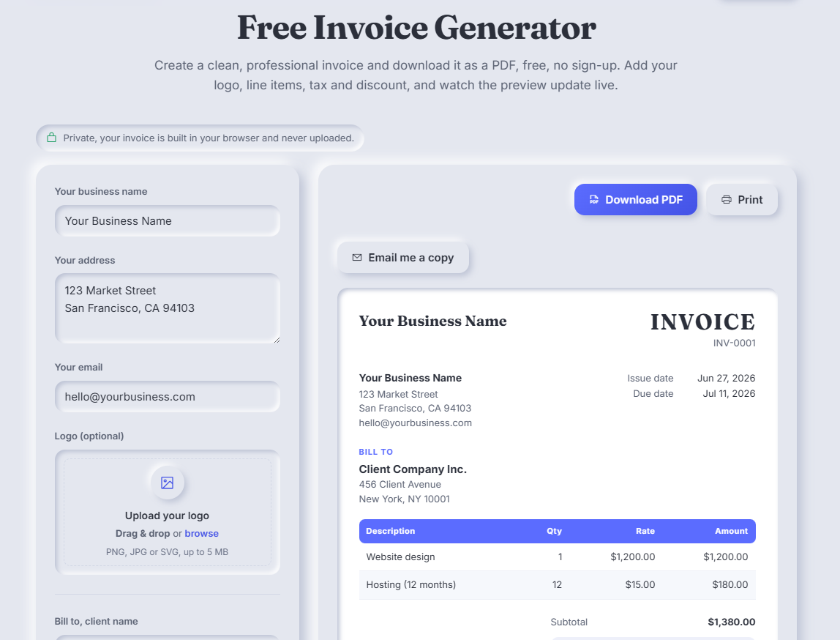
Task: Click the Description column header
Action: tap(390, 531)
